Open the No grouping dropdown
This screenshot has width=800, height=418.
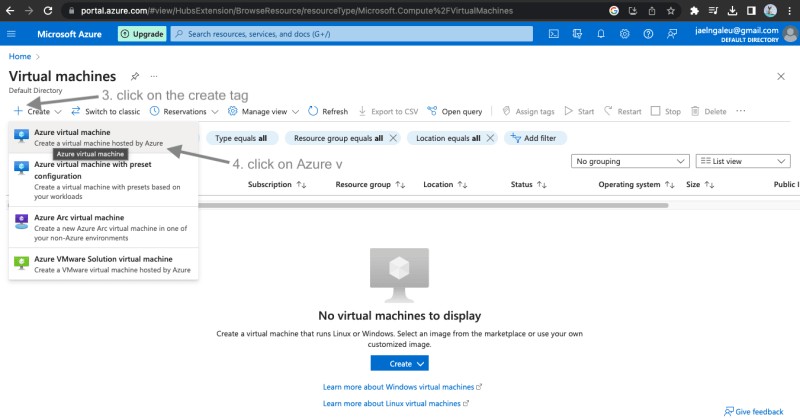pyautogui.click(x=630, y=161)
